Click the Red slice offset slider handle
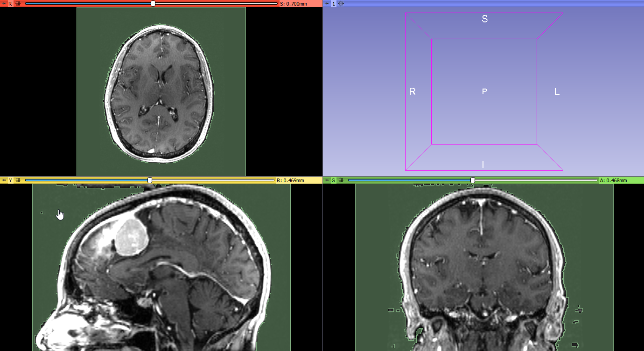This screenshot has width=644, height=351. [153, 3]
